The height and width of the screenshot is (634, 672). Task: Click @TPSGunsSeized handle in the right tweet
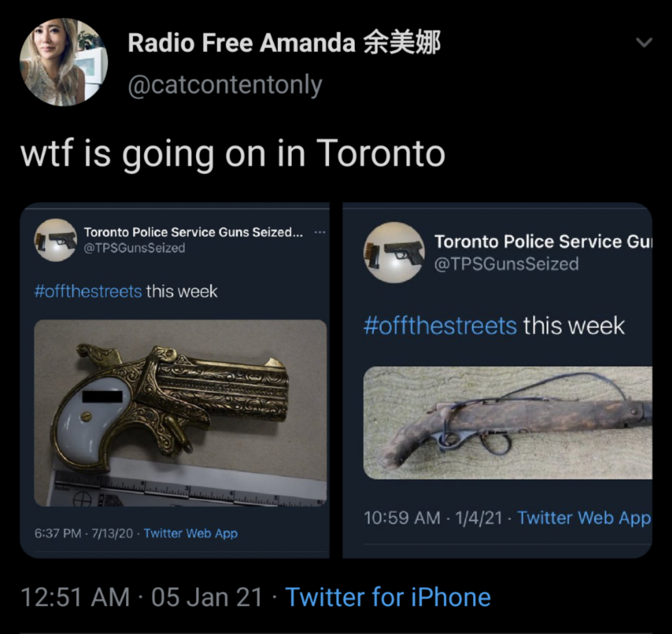point(506,264)
